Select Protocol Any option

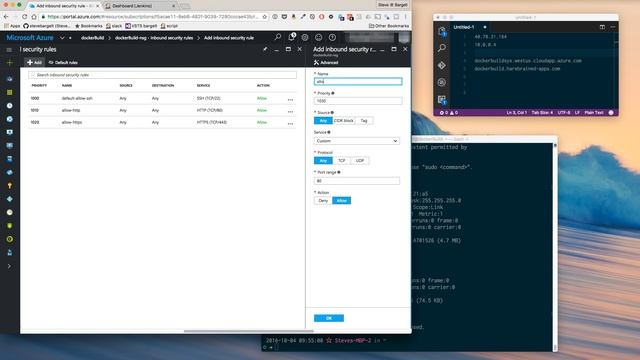pyautogui.click(x=323, y=161)
